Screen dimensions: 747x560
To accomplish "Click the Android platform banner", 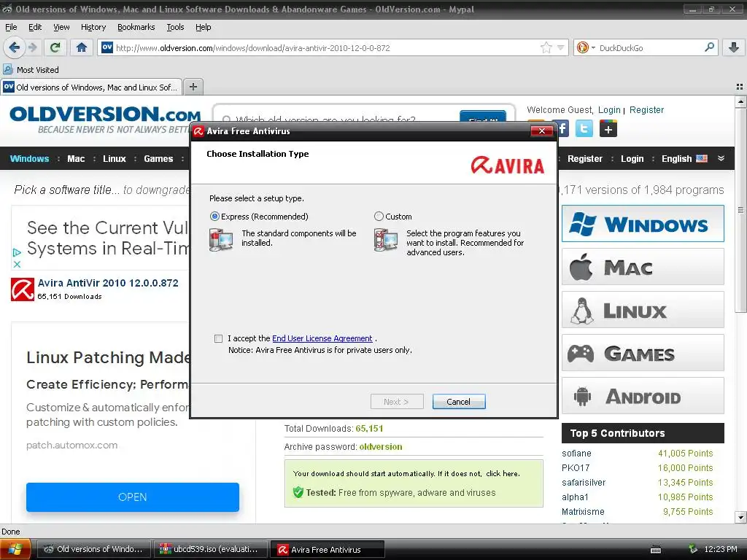I will (643, 396).
